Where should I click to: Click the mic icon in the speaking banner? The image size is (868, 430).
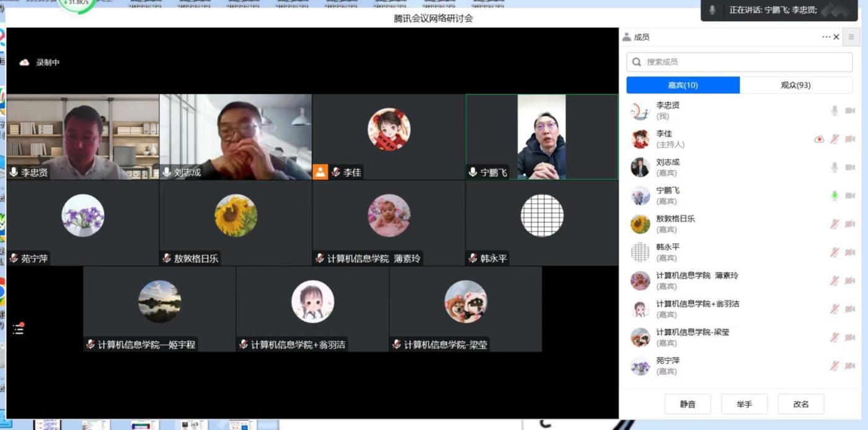712,10
